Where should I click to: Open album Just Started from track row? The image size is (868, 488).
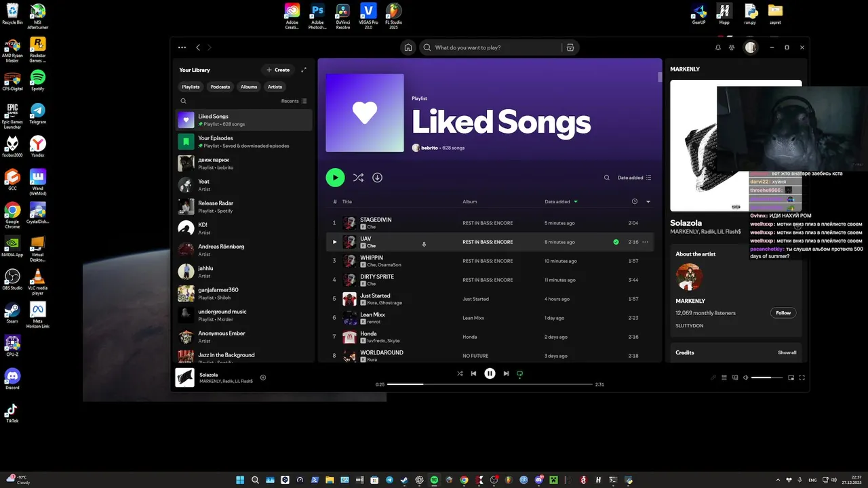[x=475, y=299]
